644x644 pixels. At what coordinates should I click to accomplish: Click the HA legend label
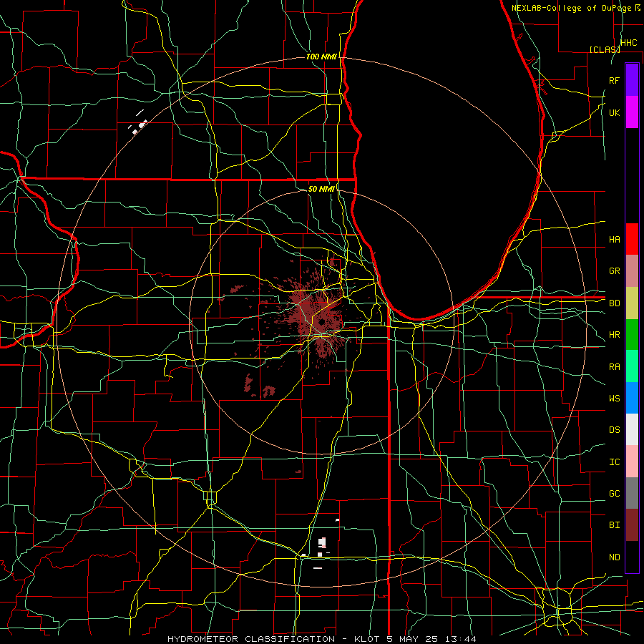(x=614, y=239)
